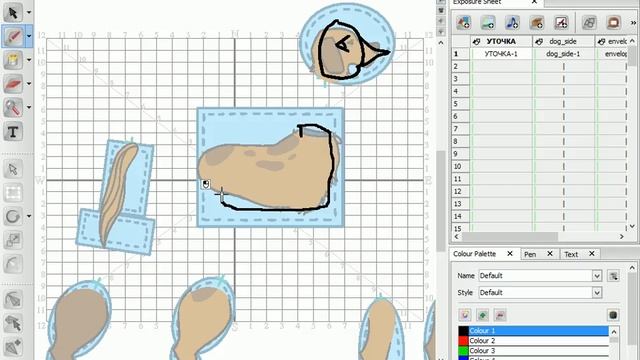Expand the palette Name dropdown
Viewport: 640px width, 360px height.
click(x=597, y=276)
